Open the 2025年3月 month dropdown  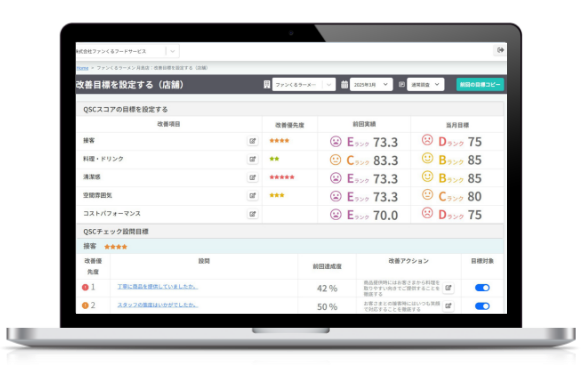pyautogui.click(x=371, y=85)
